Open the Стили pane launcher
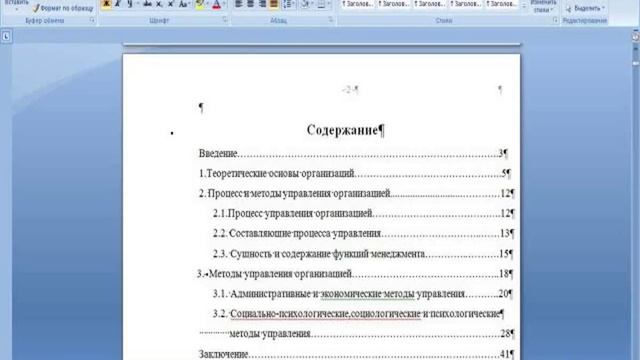Image resolution: width=640 pixels, height=360 pixels. pos(556,20)
